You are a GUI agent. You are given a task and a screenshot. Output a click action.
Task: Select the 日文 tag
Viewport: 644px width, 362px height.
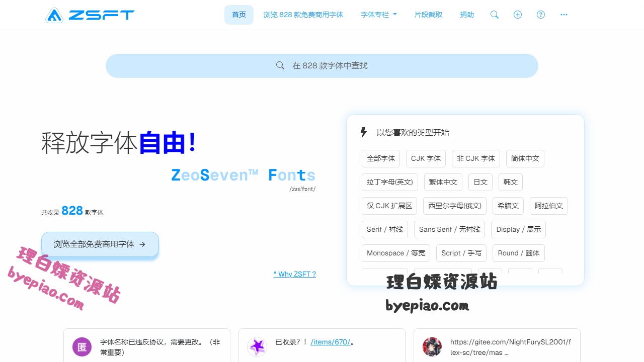(x=480, y=182)
